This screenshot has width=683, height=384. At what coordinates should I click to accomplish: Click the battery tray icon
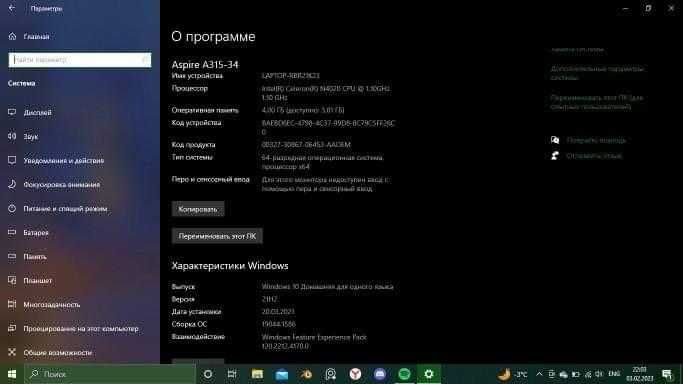click(576, 374)
